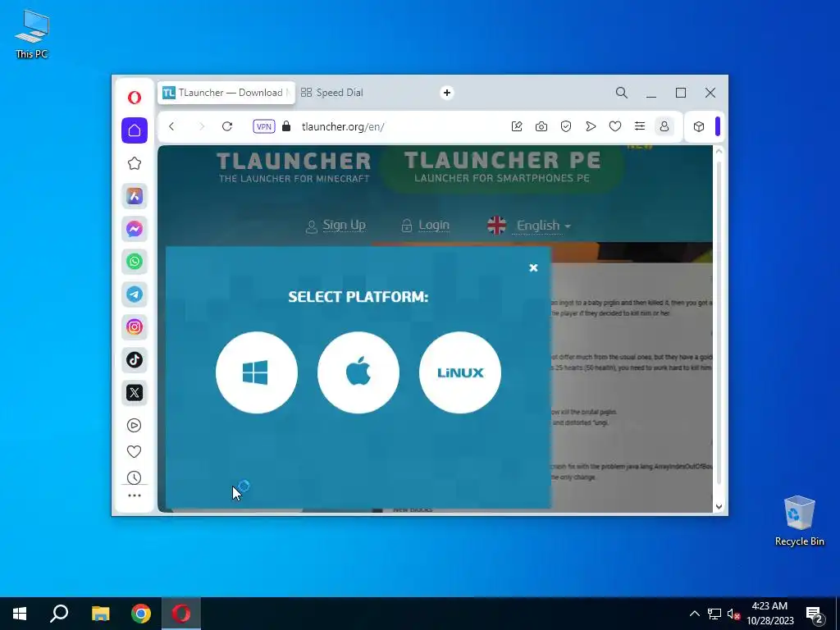Click the page scrollbar up arrow
840x630 pixels.
[x=719, y=152]
